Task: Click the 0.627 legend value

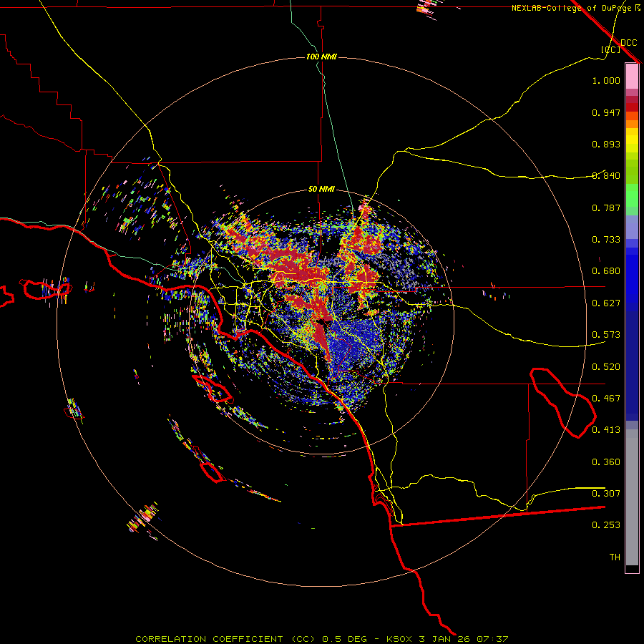Action: click(606, 303)
